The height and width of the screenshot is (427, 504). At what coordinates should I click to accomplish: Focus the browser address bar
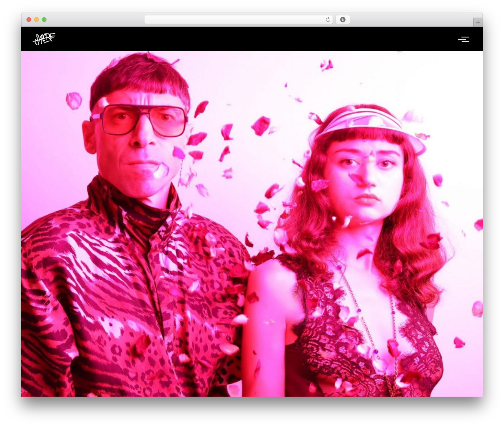[x=238, y=20]
